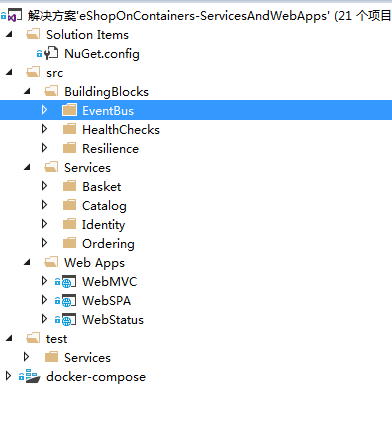
Task: Select the Basket label
Action: pos(102,187)
